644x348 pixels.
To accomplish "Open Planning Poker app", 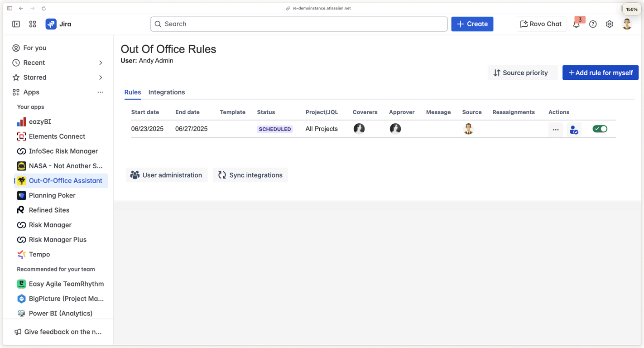I will (52, 195).
